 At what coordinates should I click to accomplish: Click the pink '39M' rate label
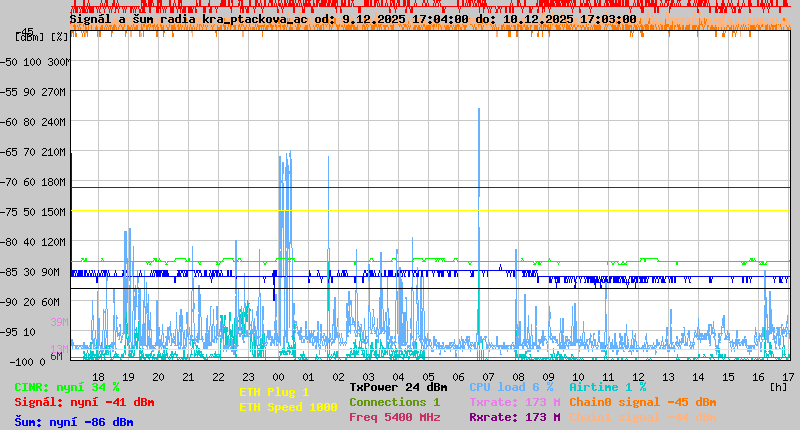point(59,322)
